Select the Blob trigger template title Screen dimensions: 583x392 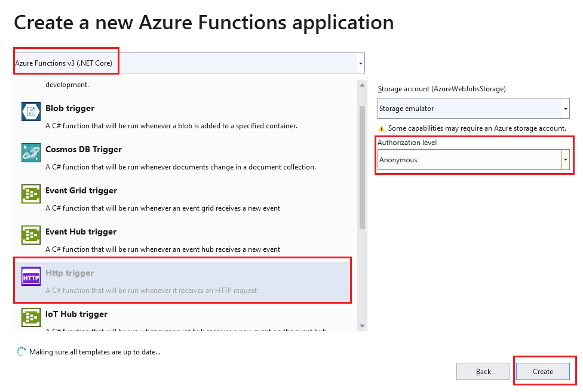pyautogui.click(x=70, y=108)
